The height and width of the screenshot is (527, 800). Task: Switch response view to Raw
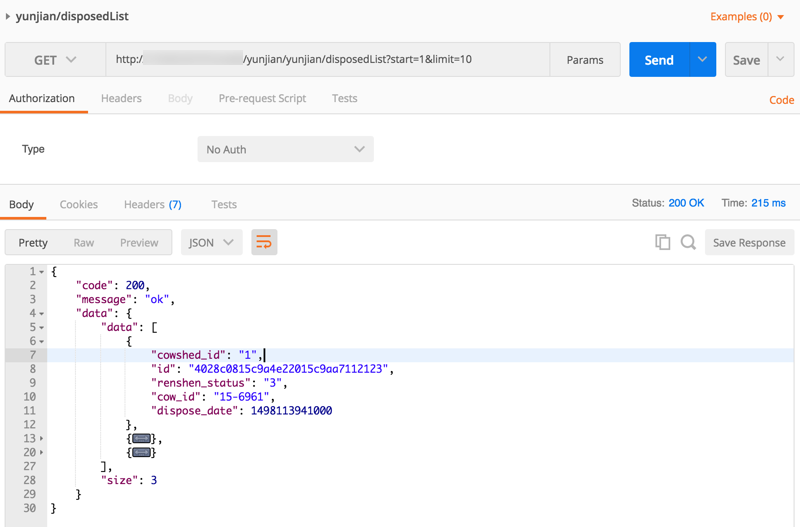point(84,242)
